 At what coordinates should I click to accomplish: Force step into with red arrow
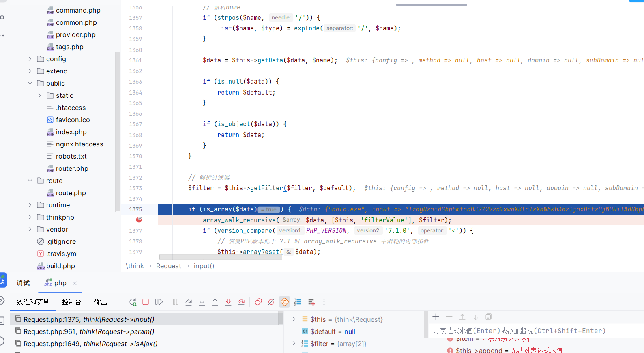click(228, 302)
